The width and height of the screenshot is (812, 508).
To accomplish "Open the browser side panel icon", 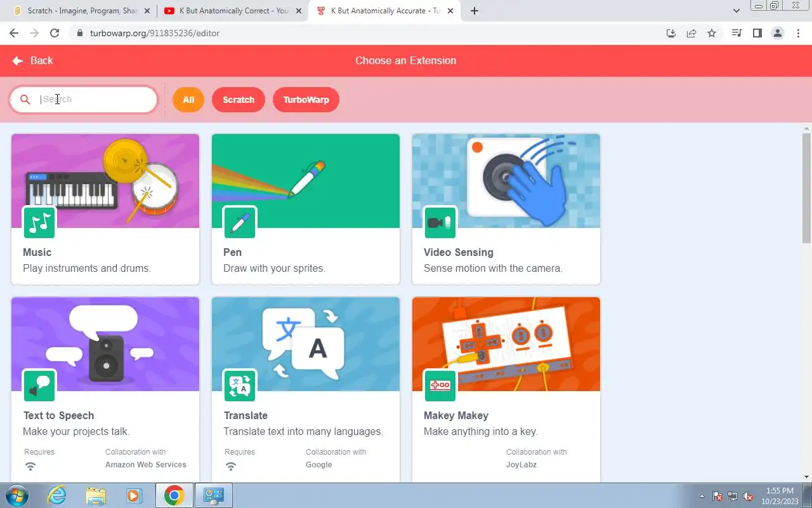I will tap(757, 33).
